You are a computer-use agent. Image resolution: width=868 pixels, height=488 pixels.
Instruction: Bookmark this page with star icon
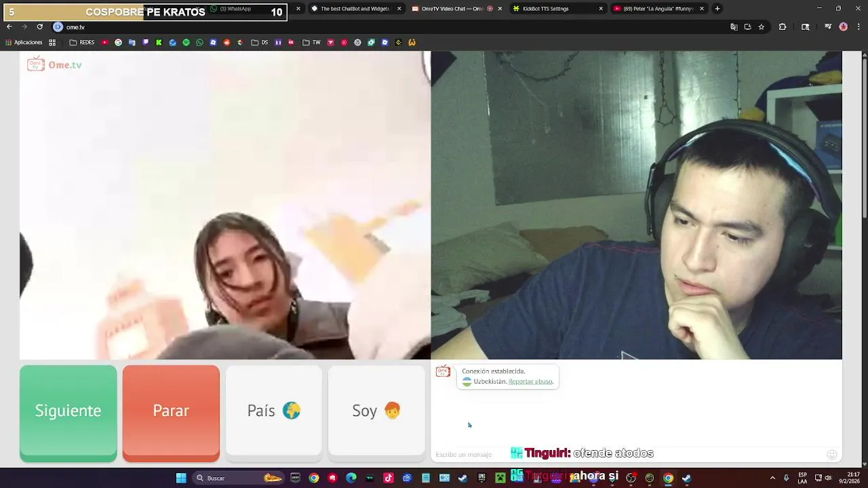pyautogui.click(x=762, y=27)
